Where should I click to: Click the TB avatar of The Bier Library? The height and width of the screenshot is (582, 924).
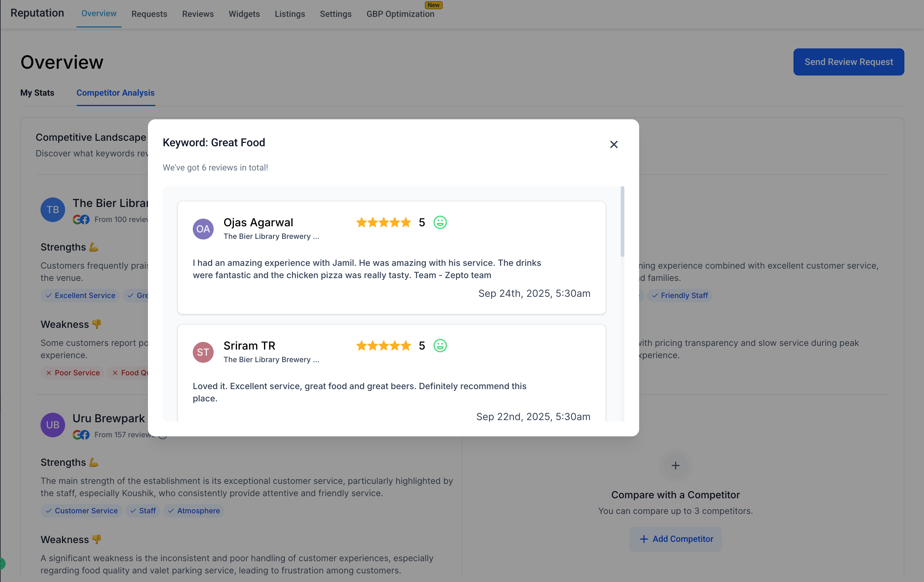[x=52, y=209]
